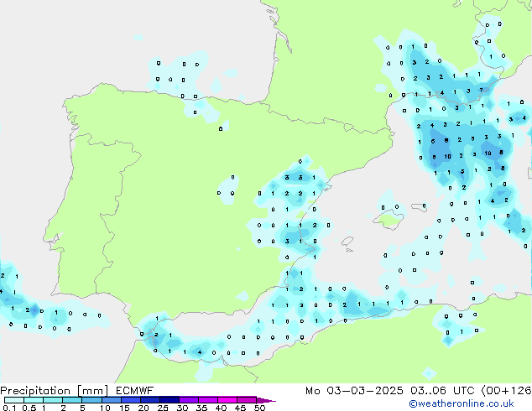Click the '03..06 UTC' time text
Viewport: 532px width, 411px height.
(442, 391)
